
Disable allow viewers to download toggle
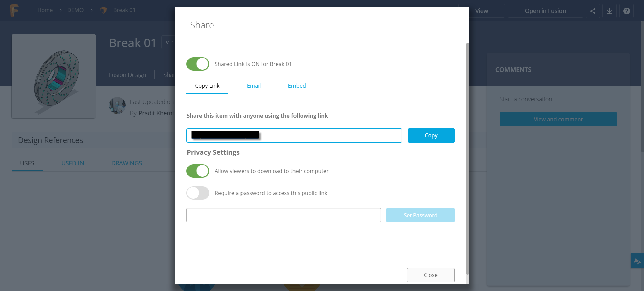point(198,171)
